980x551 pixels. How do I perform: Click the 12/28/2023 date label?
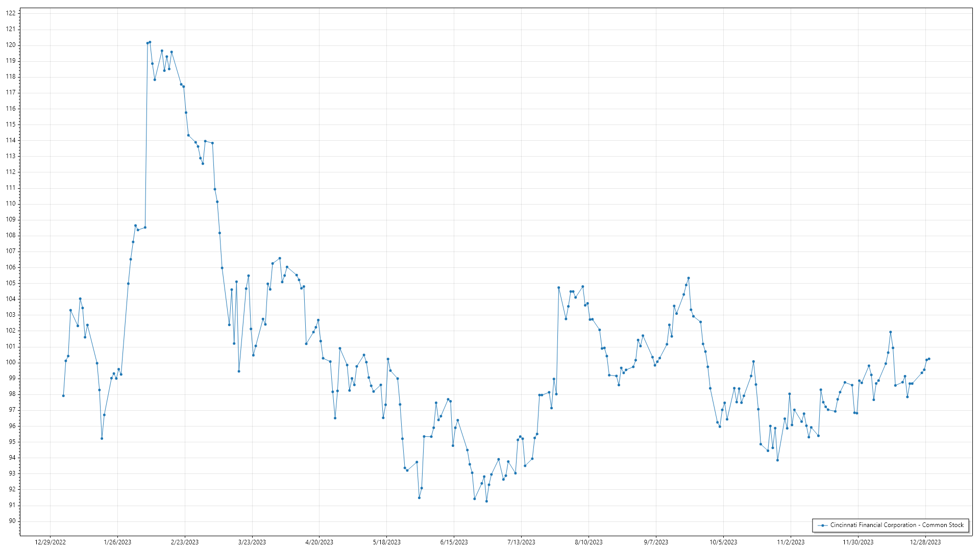tap(925, 542)
